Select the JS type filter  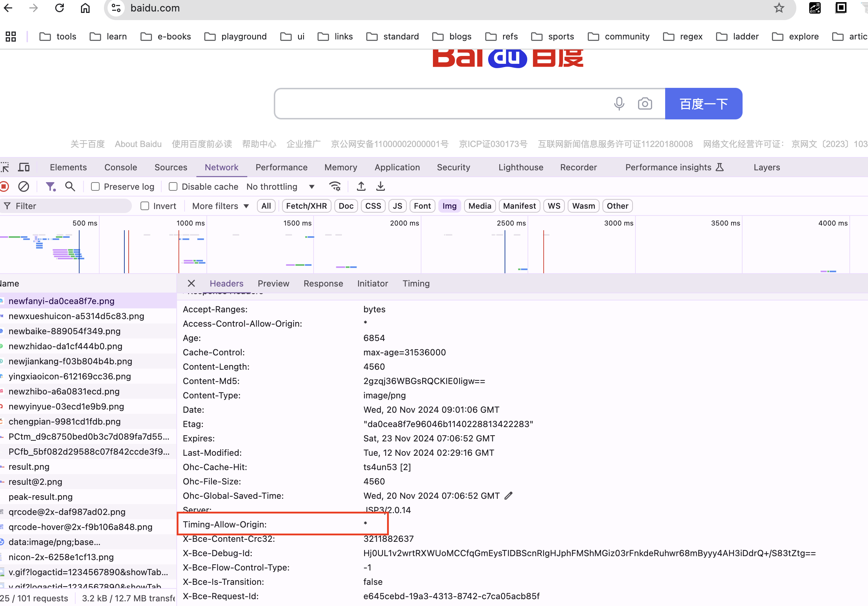(x=397, y=206)
